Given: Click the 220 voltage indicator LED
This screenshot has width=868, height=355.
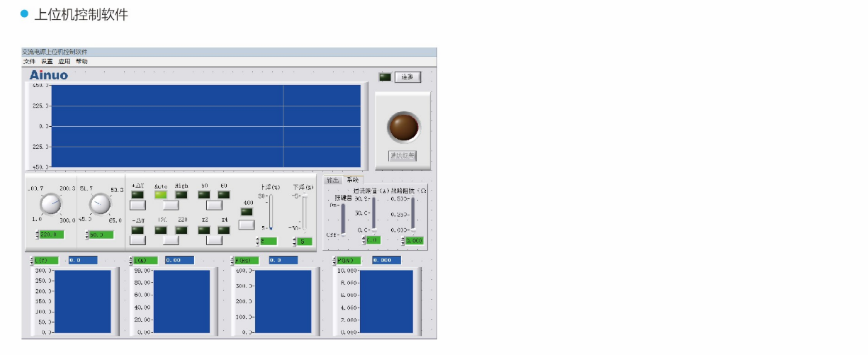Looking at the screenshot, I should point(181,230).
